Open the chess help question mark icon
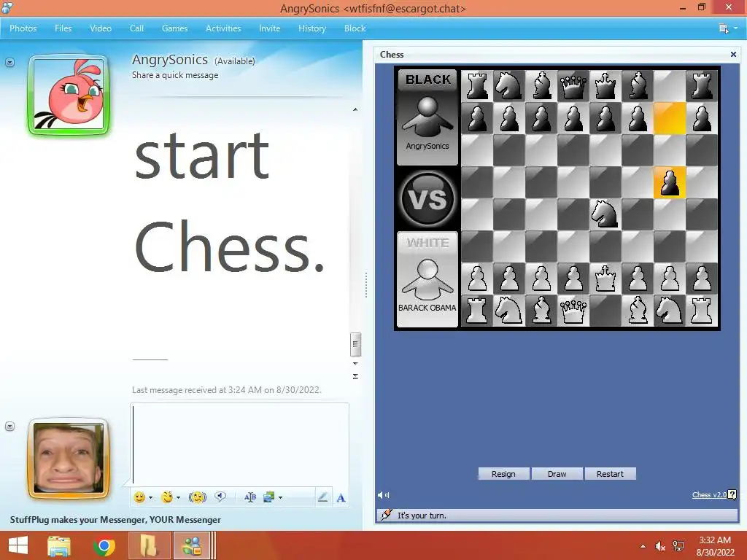Screen dimensions: 747x560 point(732,495)
